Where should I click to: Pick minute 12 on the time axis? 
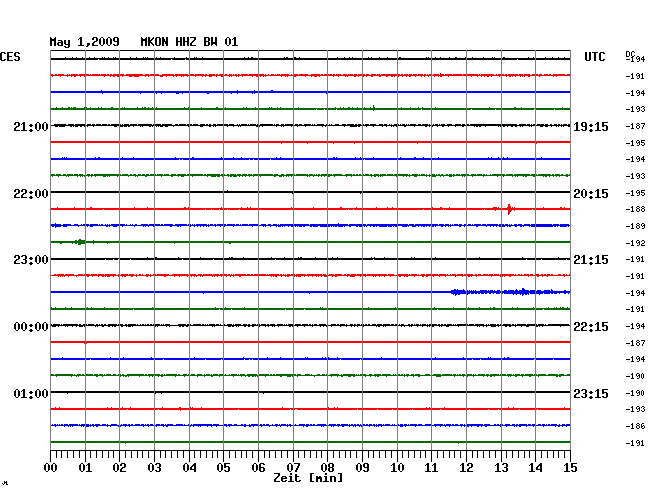[466, 468]
